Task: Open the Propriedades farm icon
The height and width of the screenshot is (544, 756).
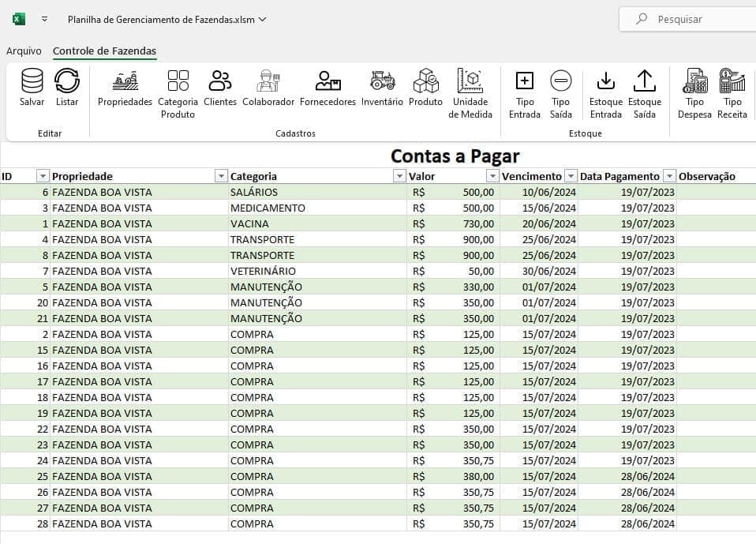Action: [125, 81]
